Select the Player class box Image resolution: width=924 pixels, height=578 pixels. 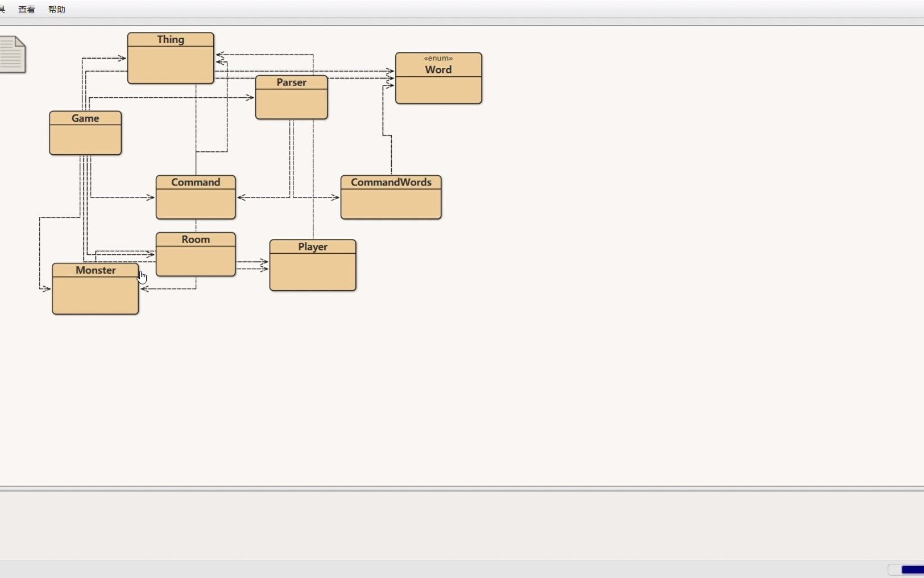point(313,265)
